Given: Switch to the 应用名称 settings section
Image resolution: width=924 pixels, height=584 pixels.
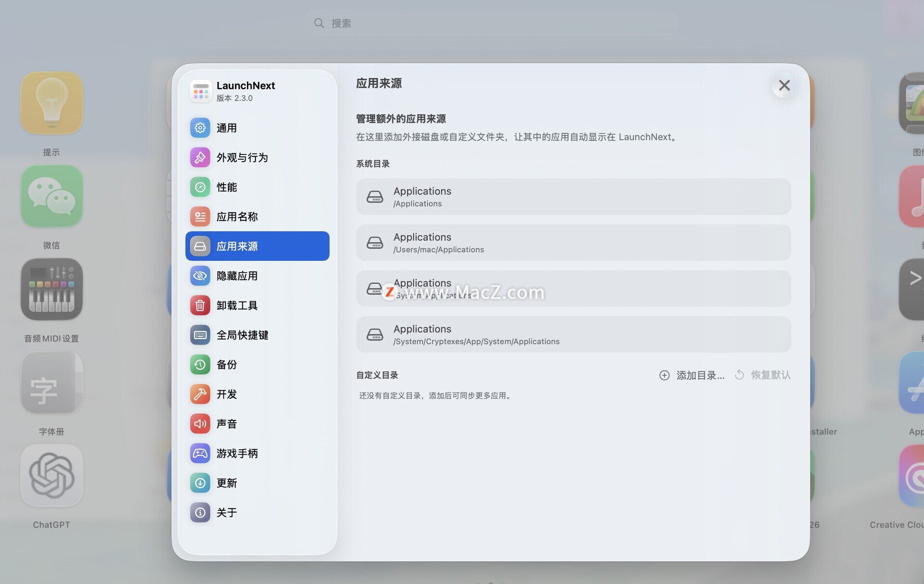Looking at the screenshot, I should click(x=237, y=216).
